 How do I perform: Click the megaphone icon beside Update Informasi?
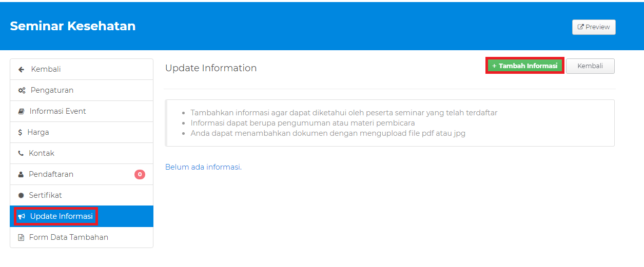pos(22,217)
